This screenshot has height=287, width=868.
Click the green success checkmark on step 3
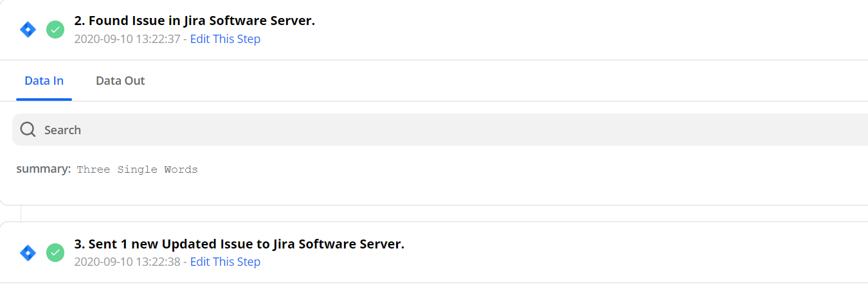click(55, 252)
